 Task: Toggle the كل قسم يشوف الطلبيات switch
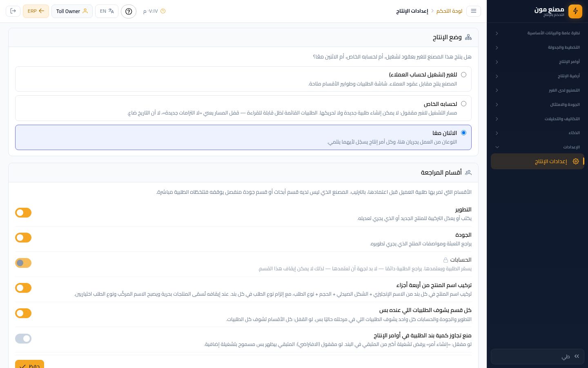point(23,313)
